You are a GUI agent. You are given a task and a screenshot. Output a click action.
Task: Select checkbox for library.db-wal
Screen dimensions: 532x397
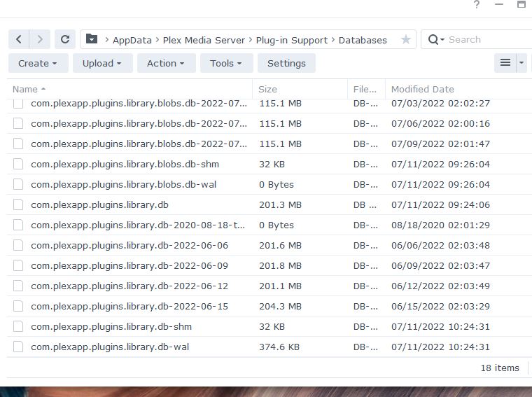point(18,347)
